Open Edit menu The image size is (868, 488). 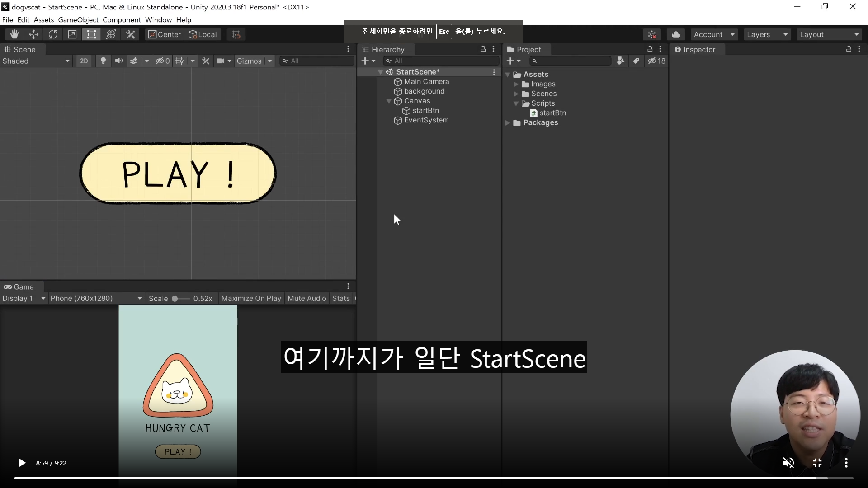coord(24,20)
